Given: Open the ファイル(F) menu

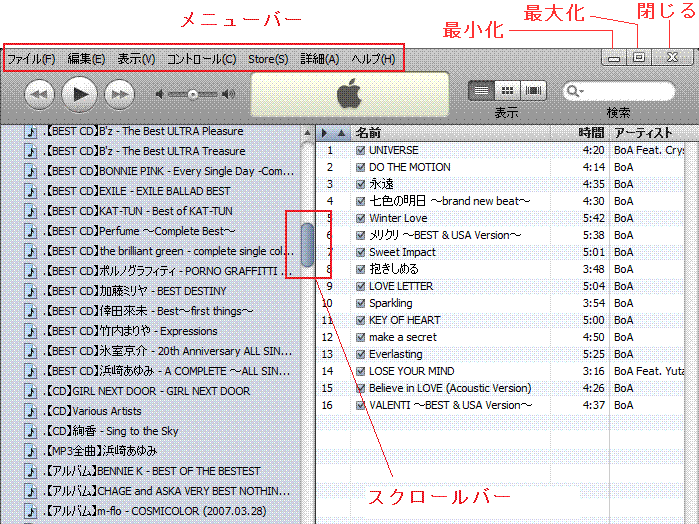Looking at the screenshot, I should 31,59.
